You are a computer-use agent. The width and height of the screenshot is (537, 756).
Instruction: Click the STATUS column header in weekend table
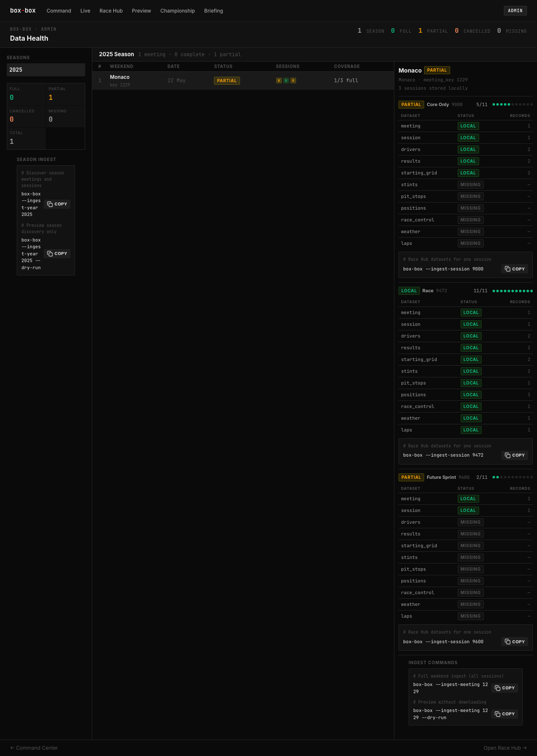coord(223,67)
